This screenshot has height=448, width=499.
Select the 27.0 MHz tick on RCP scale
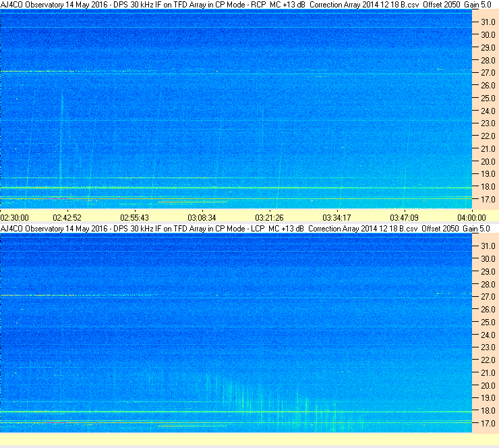coord(488,73)
